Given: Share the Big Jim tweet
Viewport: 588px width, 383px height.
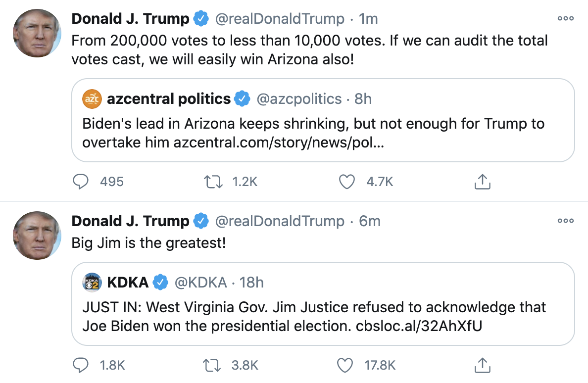Looking at the screenshot, I should (482, 365).
